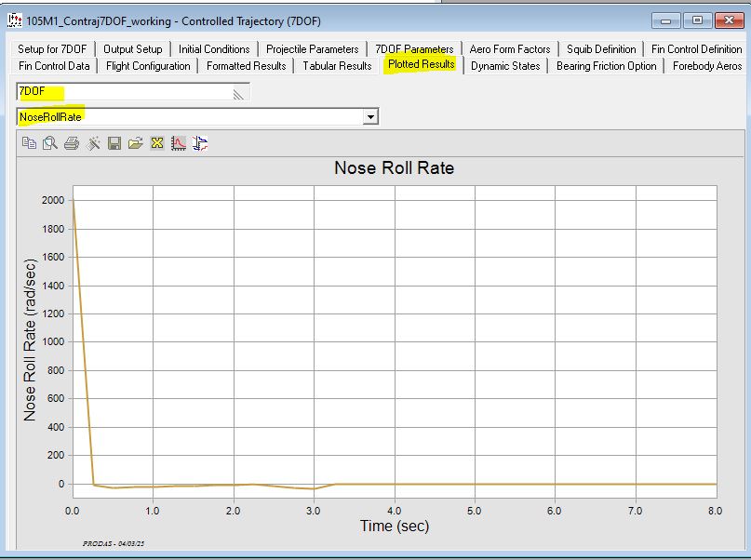Image resolution: width=751 pixels, height=560 pixels.
Task: Click the Save chart floppy icon
Action: point(114,143)
